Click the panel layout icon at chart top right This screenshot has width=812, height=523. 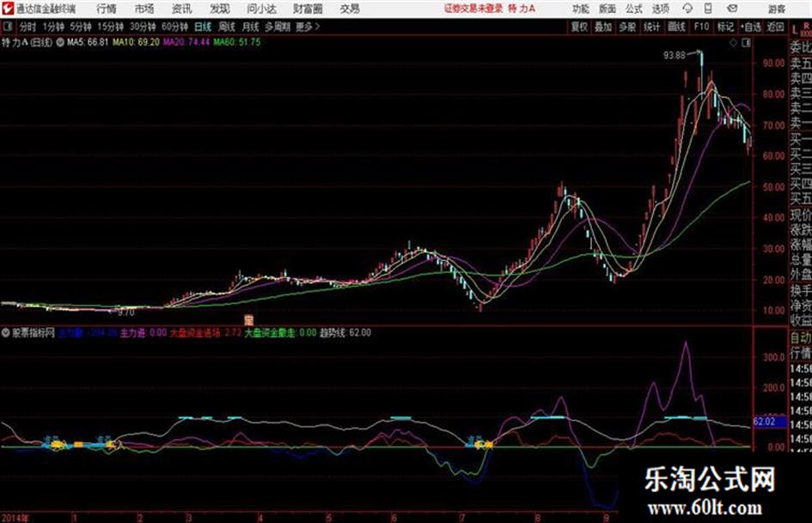(x=746, y=43)
